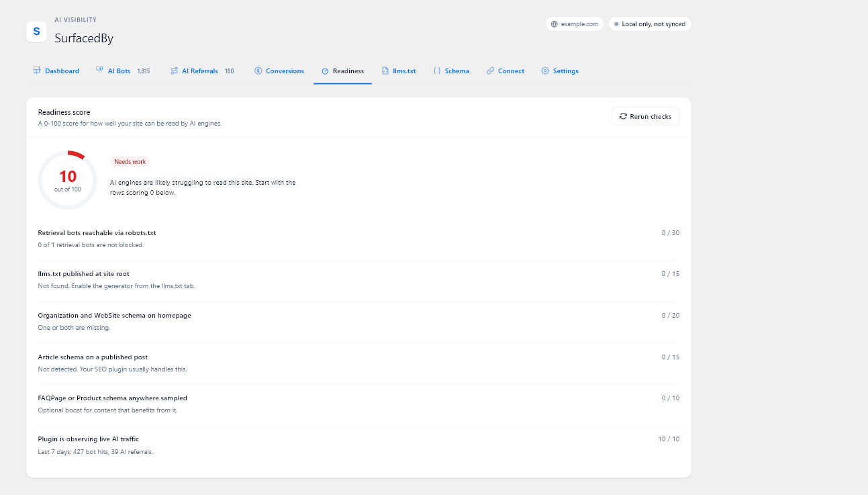The image size is (868, 495).
Task: Switch to the AI Bots tab
Action: click(124, 71)
